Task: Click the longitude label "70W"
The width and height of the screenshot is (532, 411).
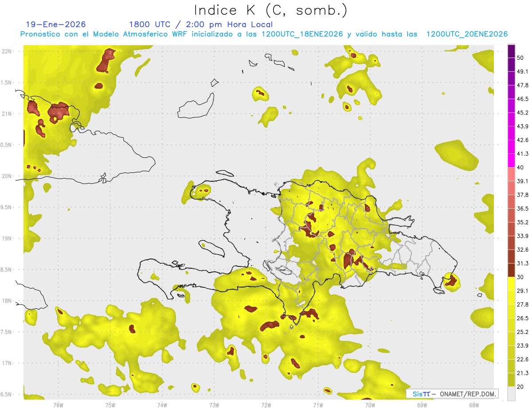Action: click(370, 405)
